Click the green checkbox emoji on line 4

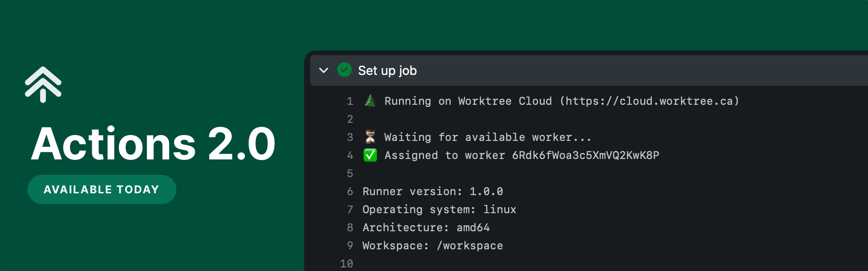tap(370, 155)
